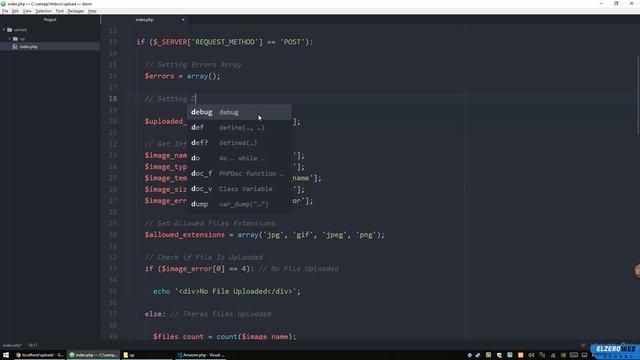640x360 pixels.
Task: Switch to Chrome localhost/upload taskbar window
Action: 40,355
